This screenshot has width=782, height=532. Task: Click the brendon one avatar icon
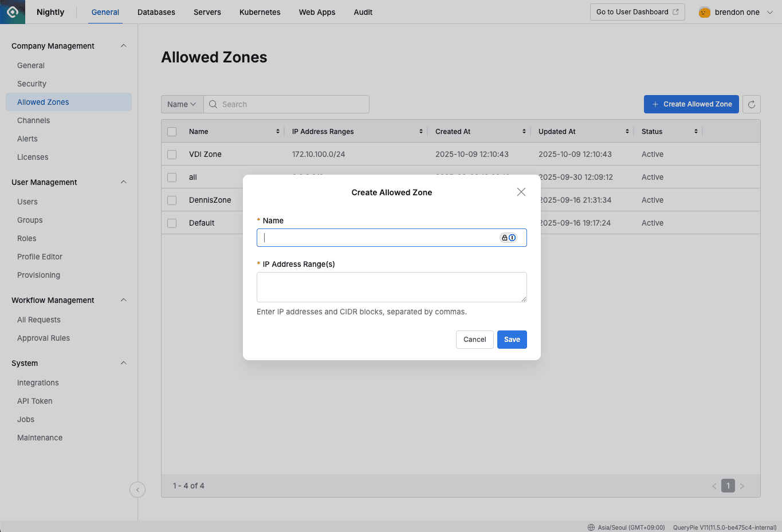pos(704,11)
